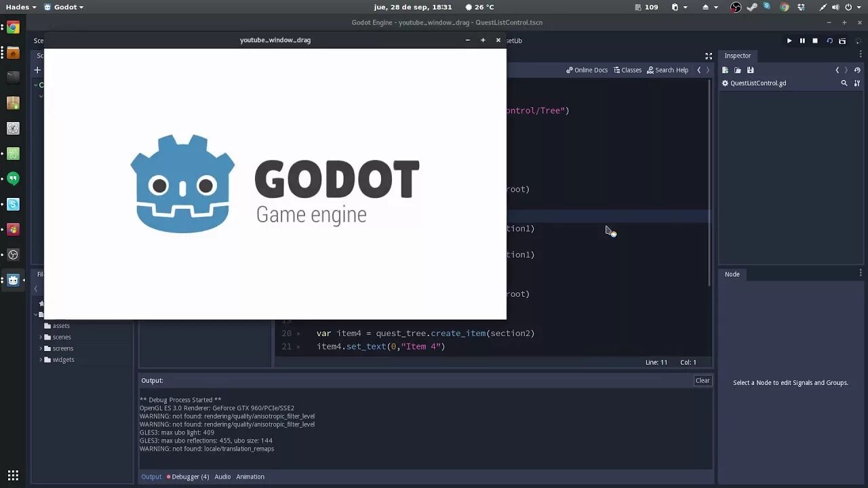Viewport: 868px width, 488px height.
Task: Select the assets folder
Action: coord(61,325)
